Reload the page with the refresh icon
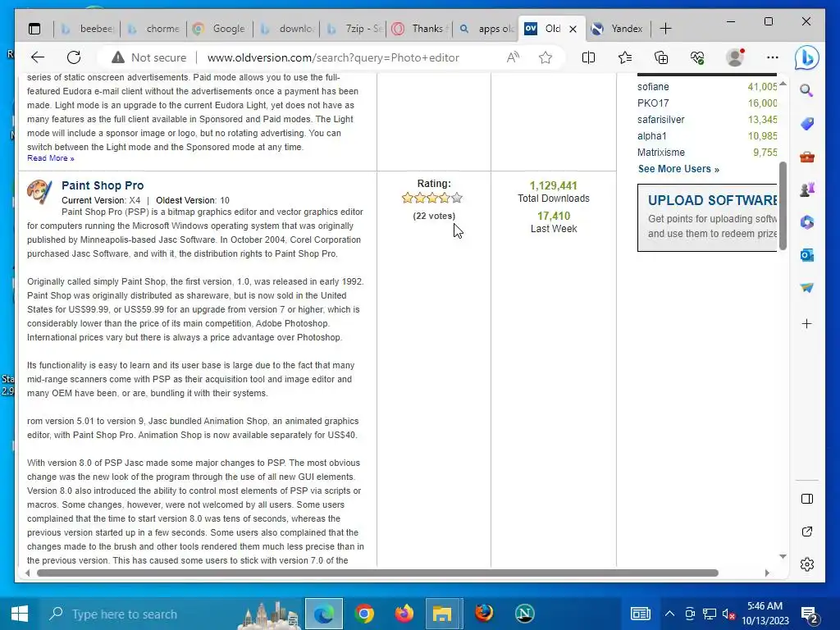This screenshot has width=840, height=630. [74, 57]
